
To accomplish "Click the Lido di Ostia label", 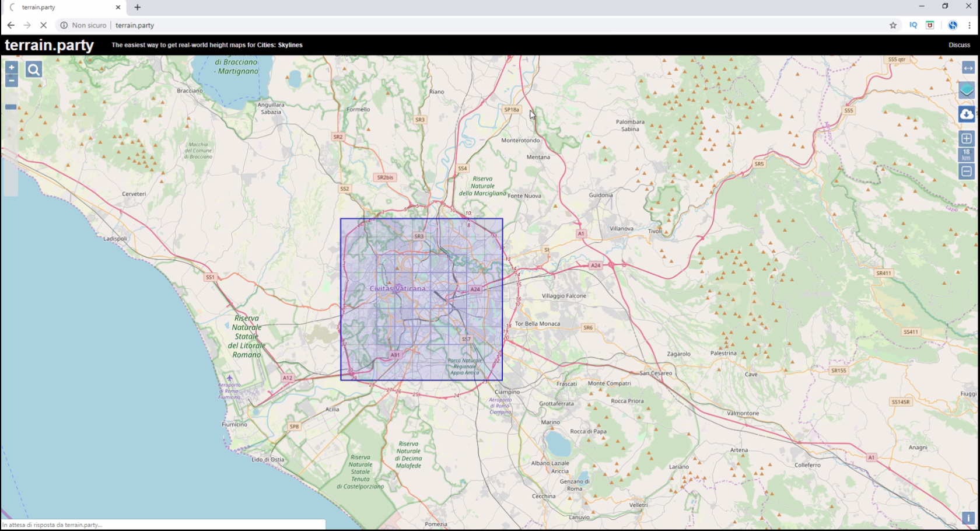I will click(x=268, y=460).
